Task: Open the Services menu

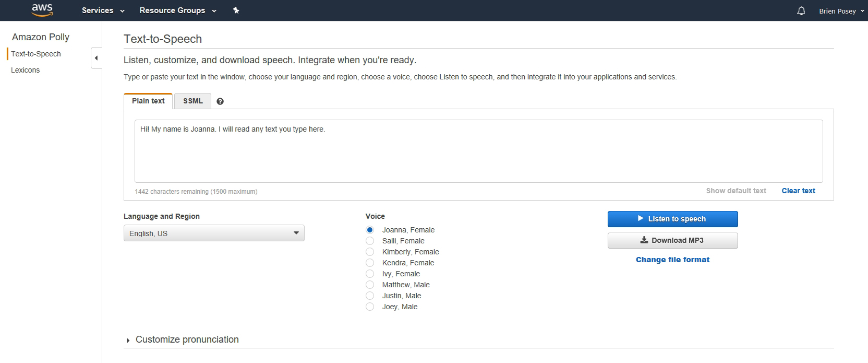Action: coord(103,10)
